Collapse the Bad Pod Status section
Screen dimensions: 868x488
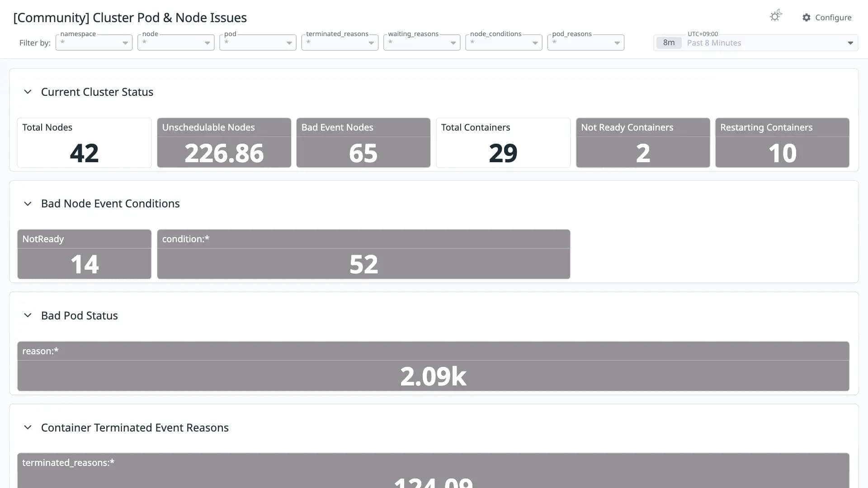coord(28,315)
